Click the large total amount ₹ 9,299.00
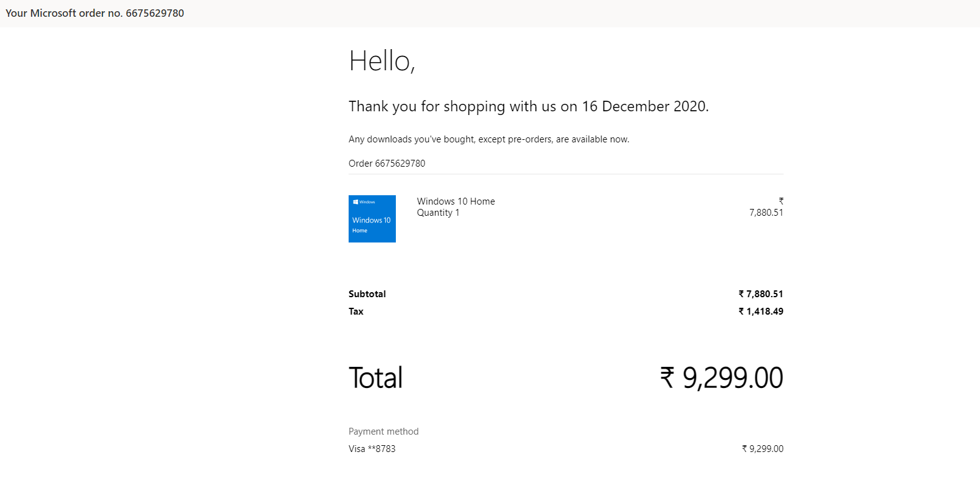 tap(721, 377)
